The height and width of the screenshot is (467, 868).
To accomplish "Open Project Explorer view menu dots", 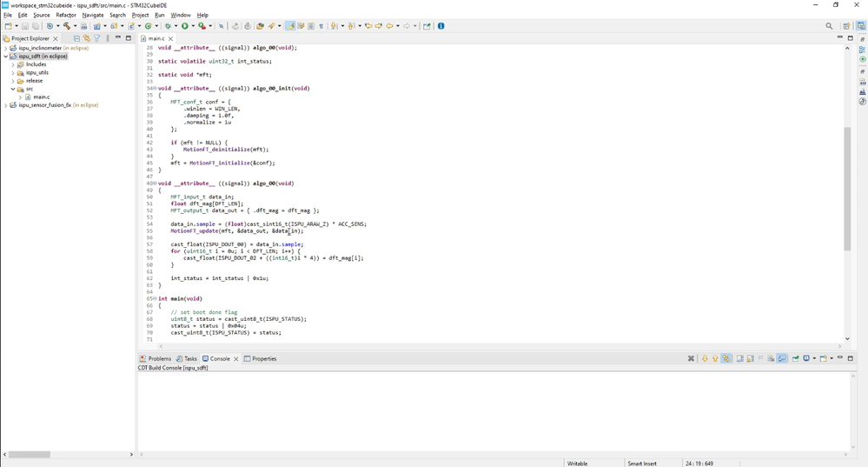I will 108,38.
